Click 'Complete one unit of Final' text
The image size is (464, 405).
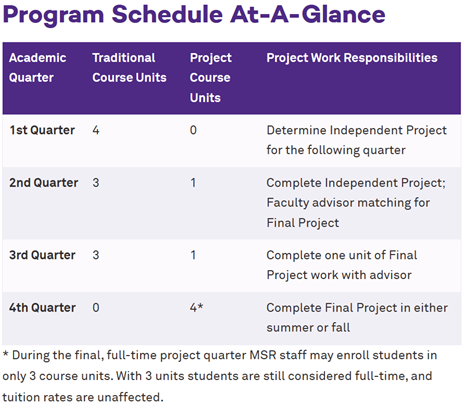tap(342, 255)
